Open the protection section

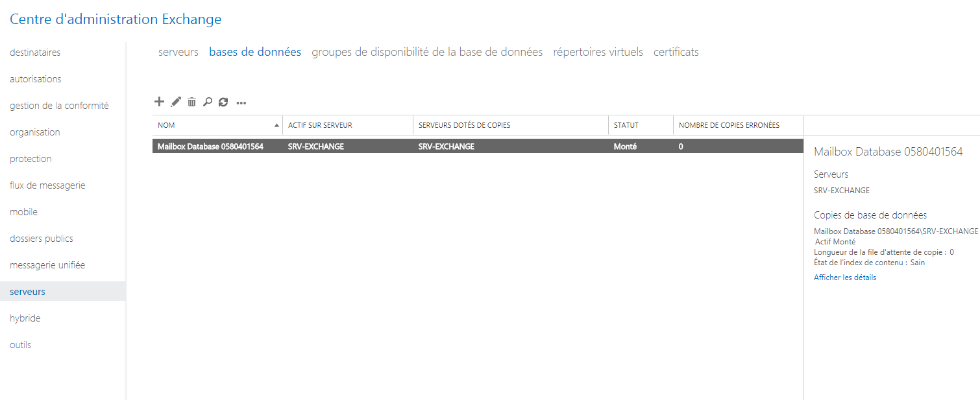pos(31,159)
